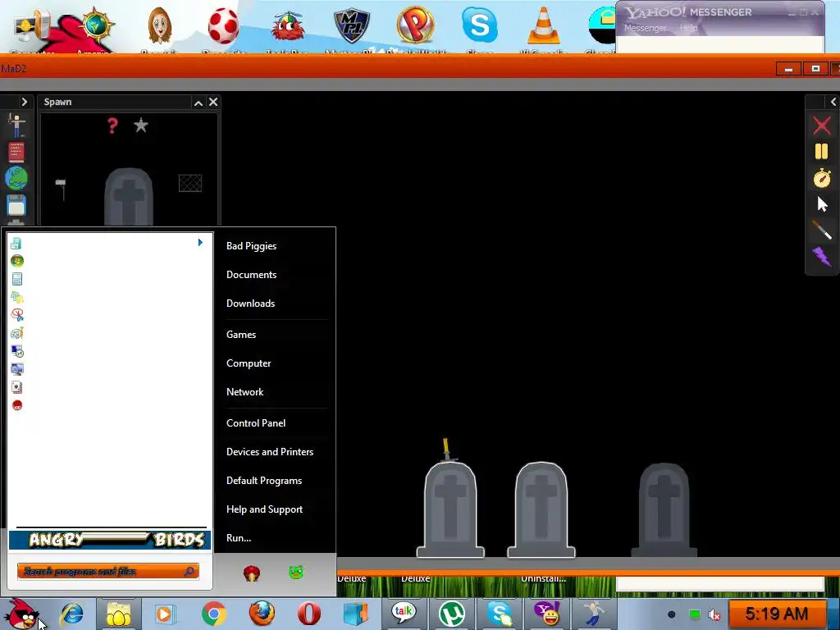Viewport: 840px width, 630px height.
Task: Select the white cursor pointer tool
Action: [822, 204]
